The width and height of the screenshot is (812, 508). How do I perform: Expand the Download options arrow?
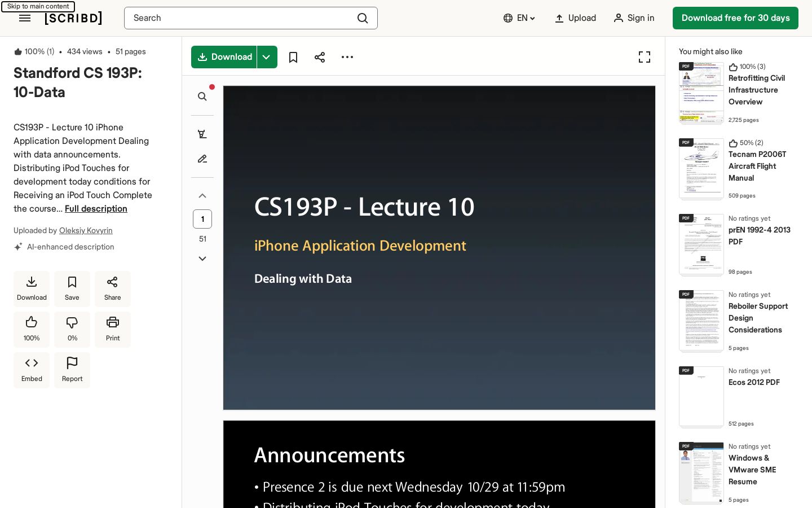click(x=267, y=57)
